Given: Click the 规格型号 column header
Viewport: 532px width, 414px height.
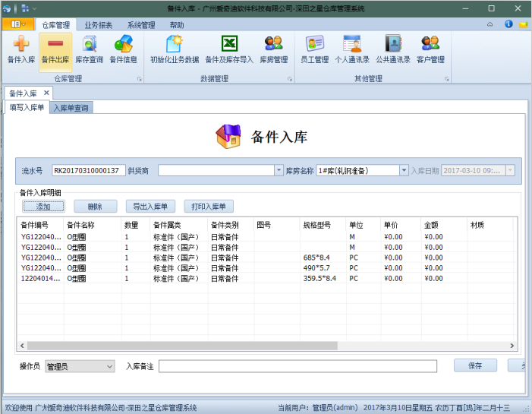Looking at the screenshot, I should 323,225.
